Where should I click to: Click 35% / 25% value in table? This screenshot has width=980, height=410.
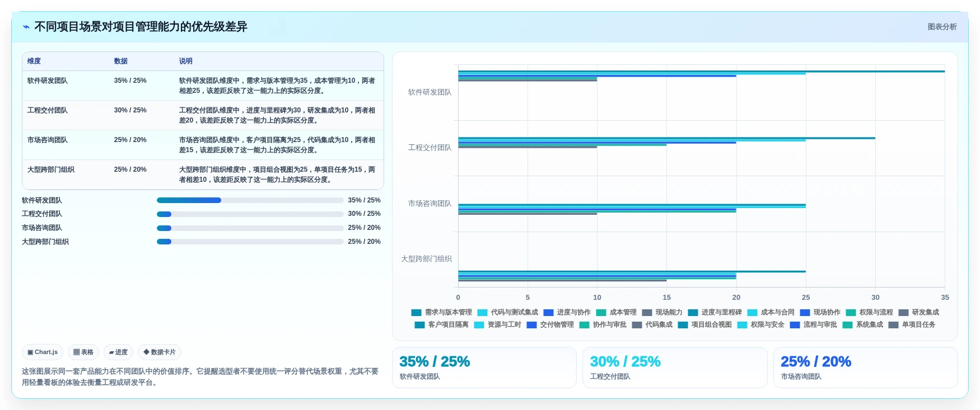(130, 81)
